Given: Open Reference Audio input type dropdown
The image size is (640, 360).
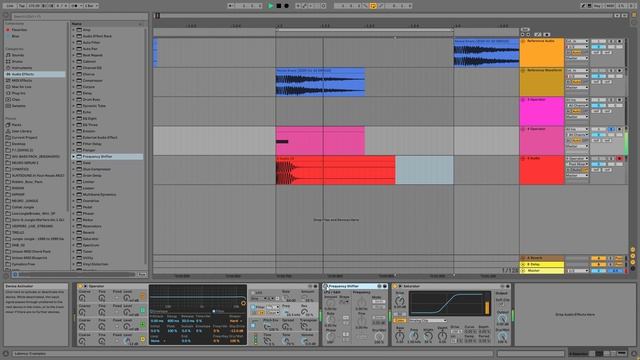Looking at the screenshot, I should pyautogui.click(x=577, y=41).
